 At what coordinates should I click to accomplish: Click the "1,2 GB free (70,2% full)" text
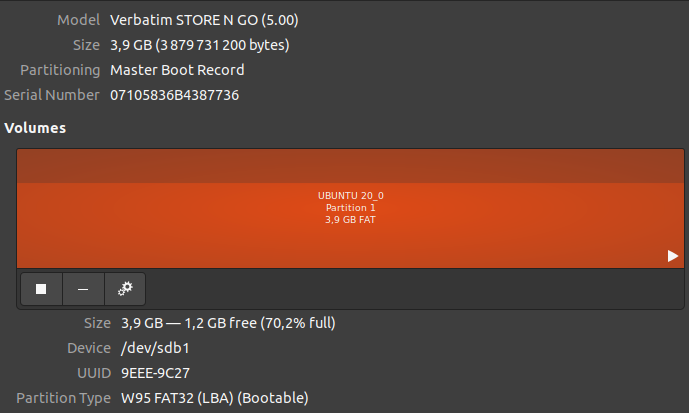click(258, 323)
